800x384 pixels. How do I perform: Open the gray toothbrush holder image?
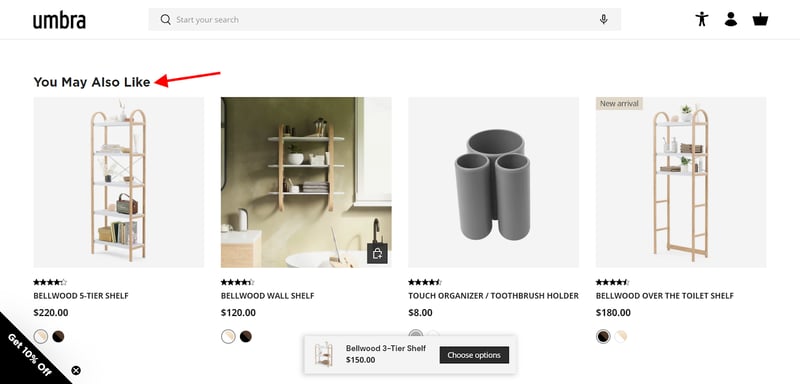(x=493, y=182)
